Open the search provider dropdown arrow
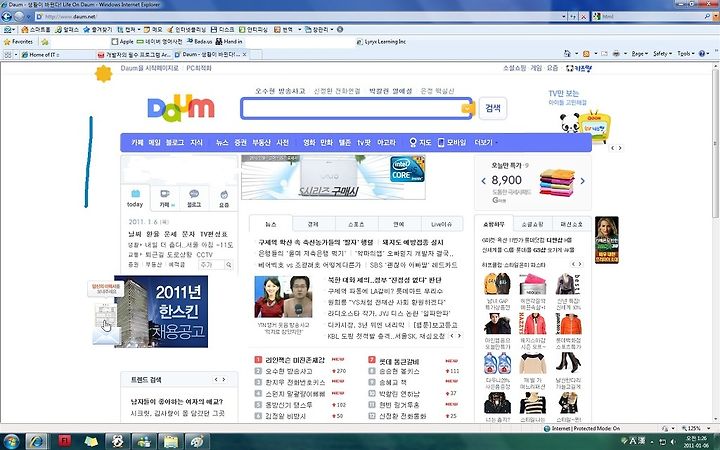This screenshot has height=450, width=720. (715, 17)
